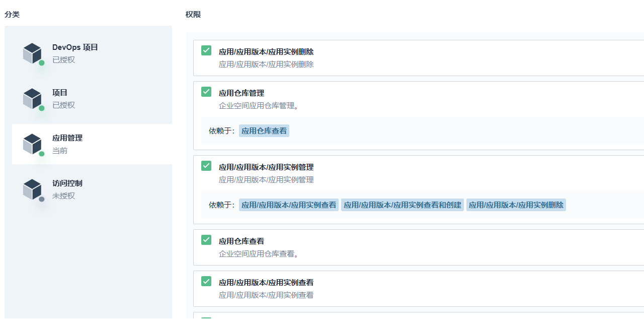Screen dimensions: 644x324
Task: Click the 应用/应用版本/应用实例查看 dependency tag
Action: (289, 205)
